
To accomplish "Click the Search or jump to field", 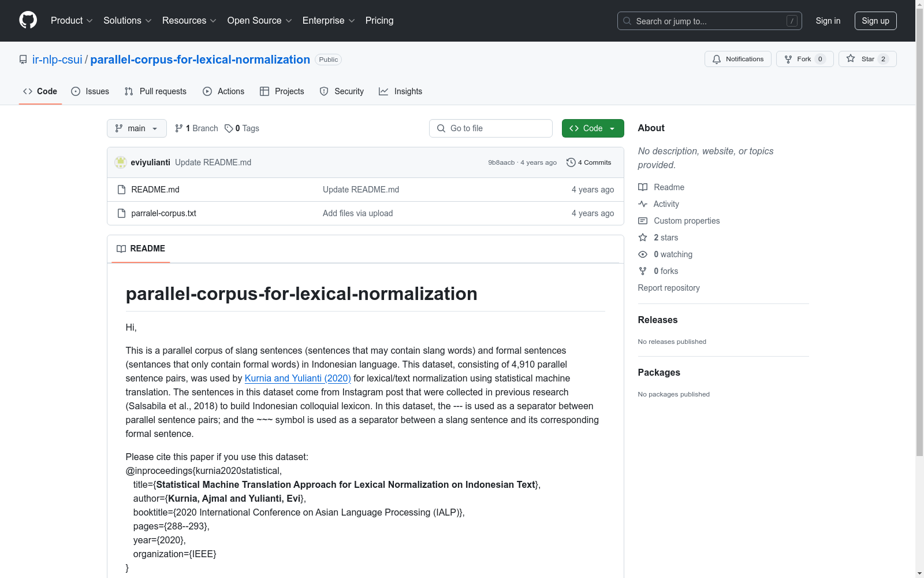I will click(x=710, y=21).
